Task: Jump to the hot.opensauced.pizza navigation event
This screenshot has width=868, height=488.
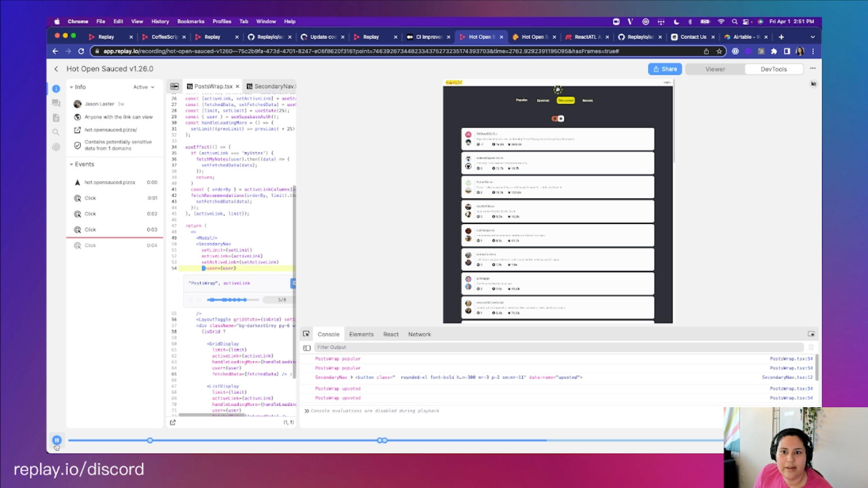Action: click(115, 182)
